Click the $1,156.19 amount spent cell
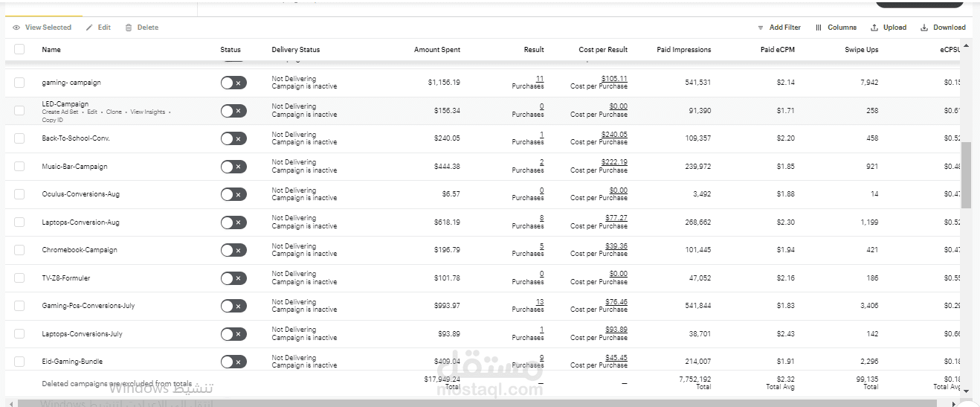 tap(444, 83)
